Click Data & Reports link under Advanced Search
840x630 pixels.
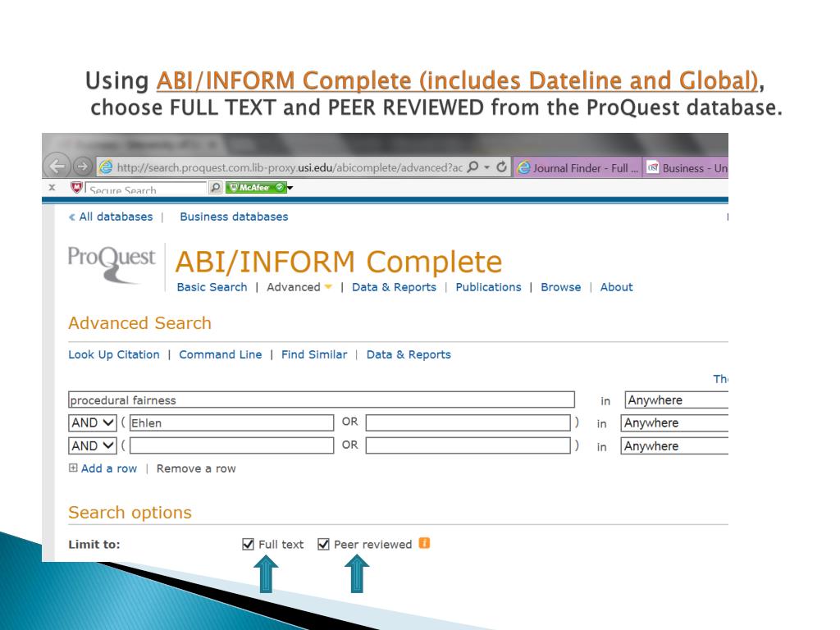click(409, 354)
